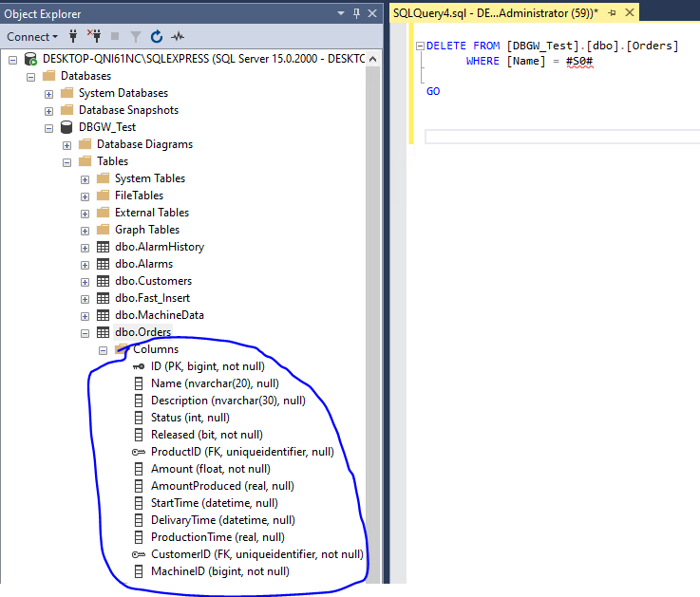Collapse the DELETE statement outline in editor

(x=420, y=46)
